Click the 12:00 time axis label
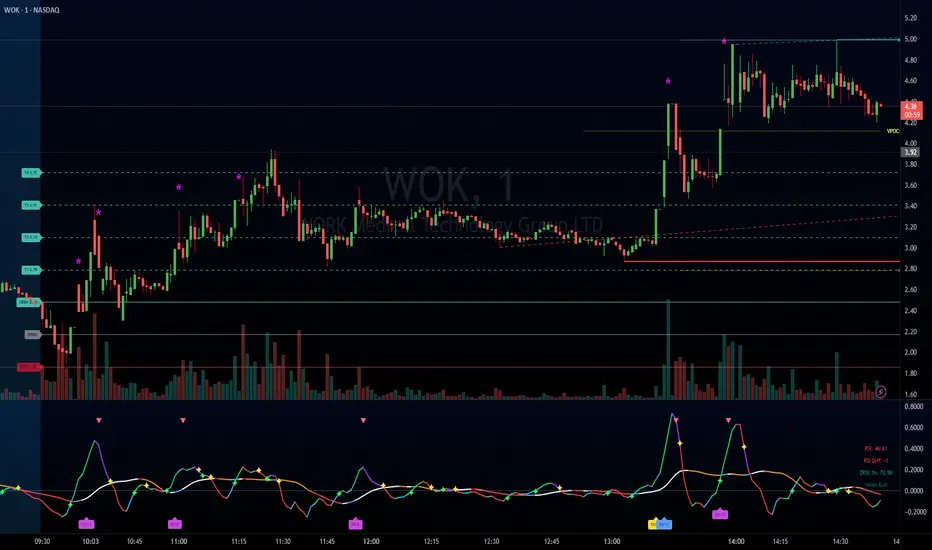The width and height of the screenshot is (932, 550). tap(371, 542)
